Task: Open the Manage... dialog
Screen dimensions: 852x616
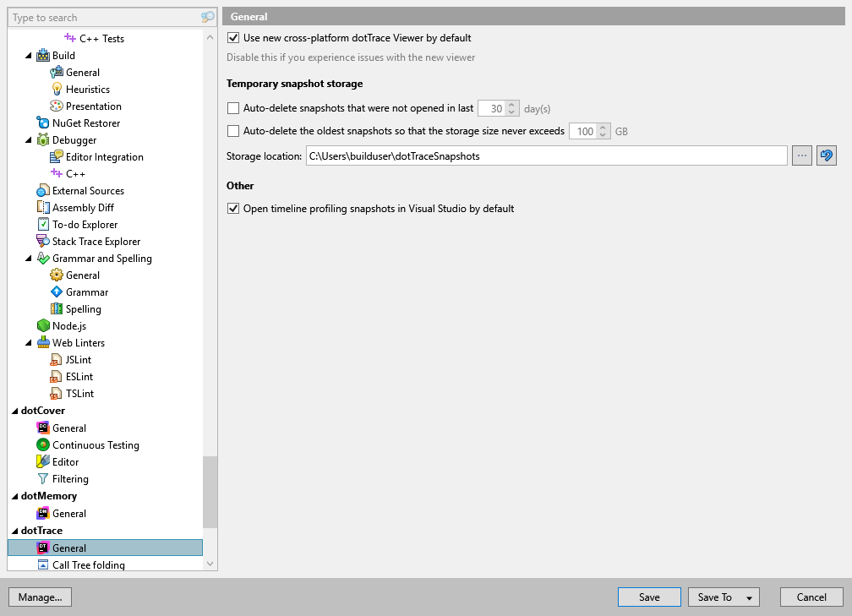Action: pyautogui.click(x=41, y=597)
